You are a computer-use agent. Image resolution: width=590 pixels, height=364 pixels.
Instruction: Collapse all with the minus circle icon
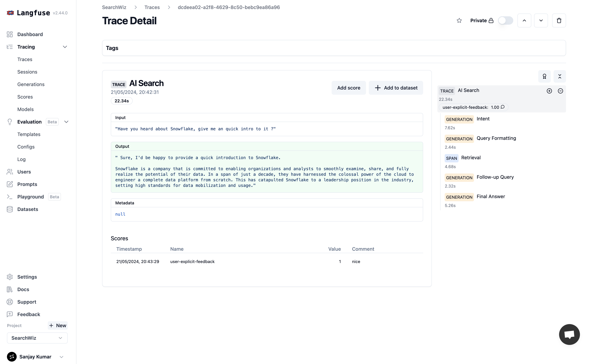pos(560,91)
